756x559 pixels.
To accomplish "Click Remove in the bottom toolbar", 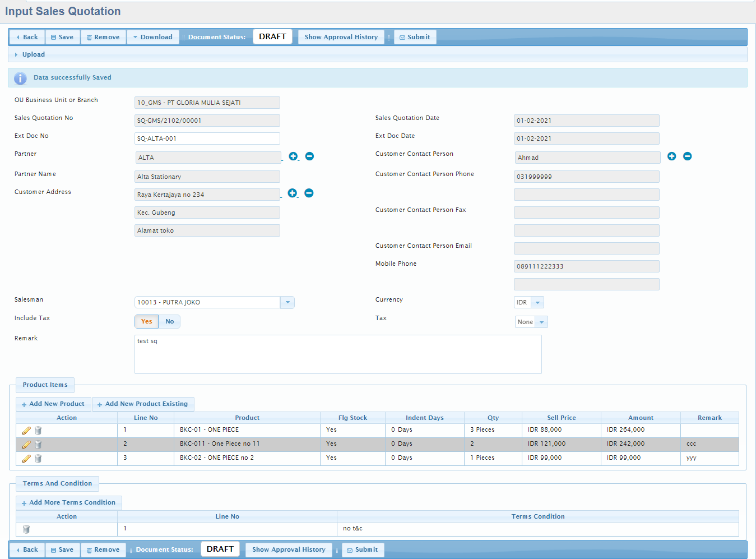I will pyautogui.click(x=103, y=549).
